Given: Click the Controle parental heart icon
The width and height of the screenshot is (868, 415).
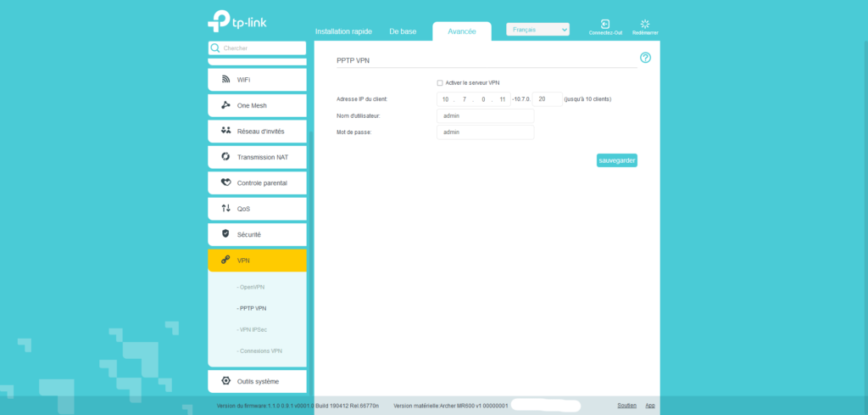Looking at the screenshot, I should [225, 182].
